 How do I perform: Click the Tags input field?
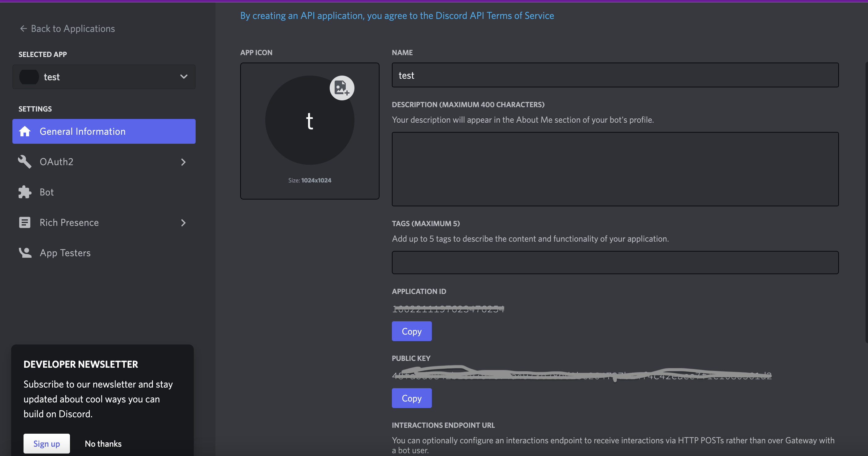[x=615, y=262]
